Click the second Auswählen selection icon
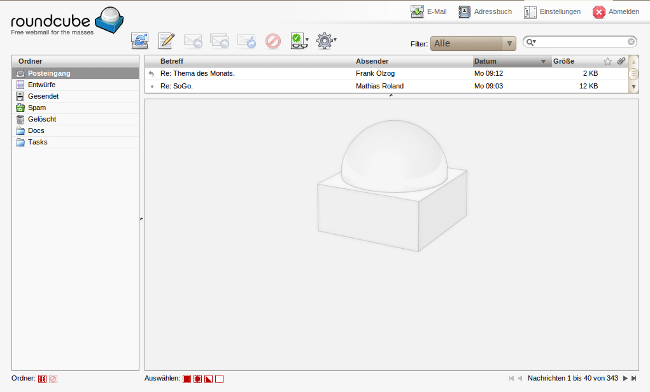This screenshot has height=392, width=650. pyautogui.click(x=198, y=379)
